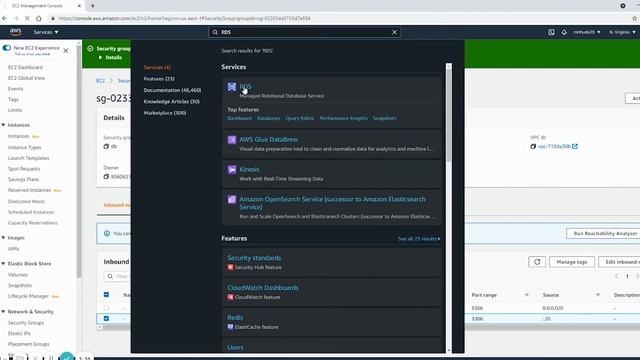
Task: Toggle select-all inbound rules checkbox
Action: click(x=107, y=295)
